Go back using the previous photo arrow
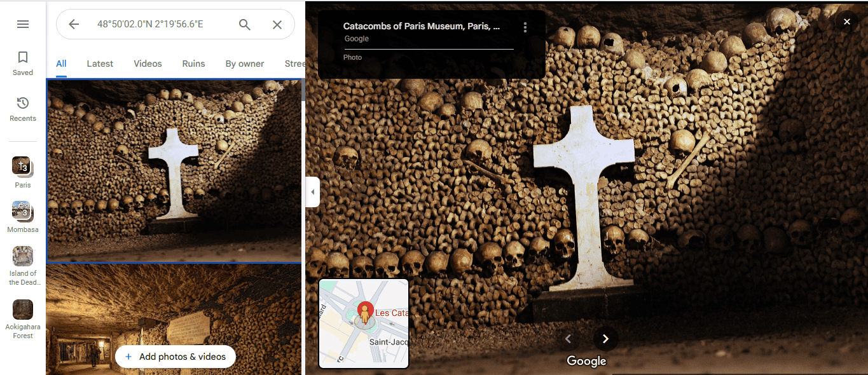The width and height of the screenshot is (868, 375). pyautogui.click(x=568, y=339)
